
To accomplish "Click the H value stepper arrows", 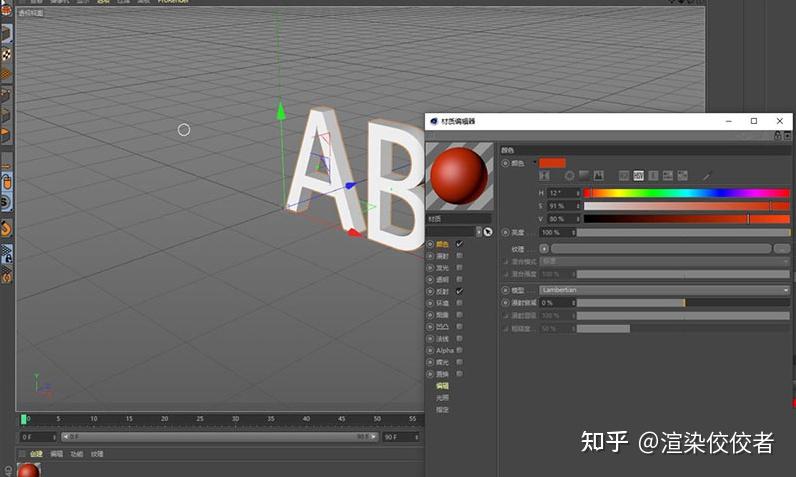I will (578, 193).
